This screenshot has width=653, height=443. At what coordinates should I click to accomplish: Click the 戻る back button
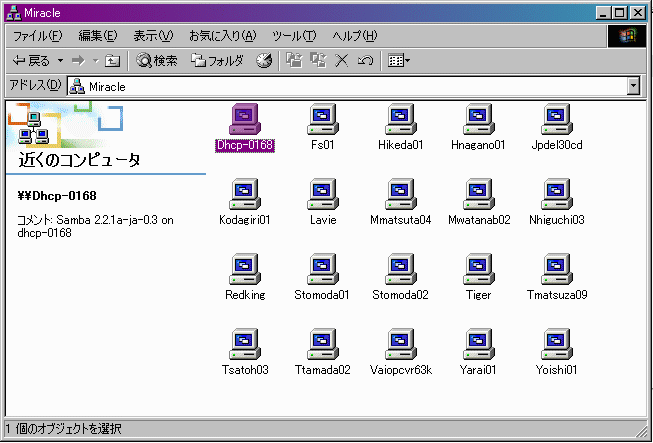tap(31, 61)
